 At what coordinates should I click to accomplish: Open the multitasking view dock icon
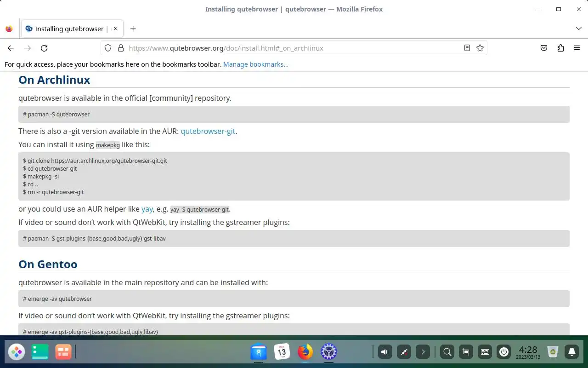click(40, 352)
